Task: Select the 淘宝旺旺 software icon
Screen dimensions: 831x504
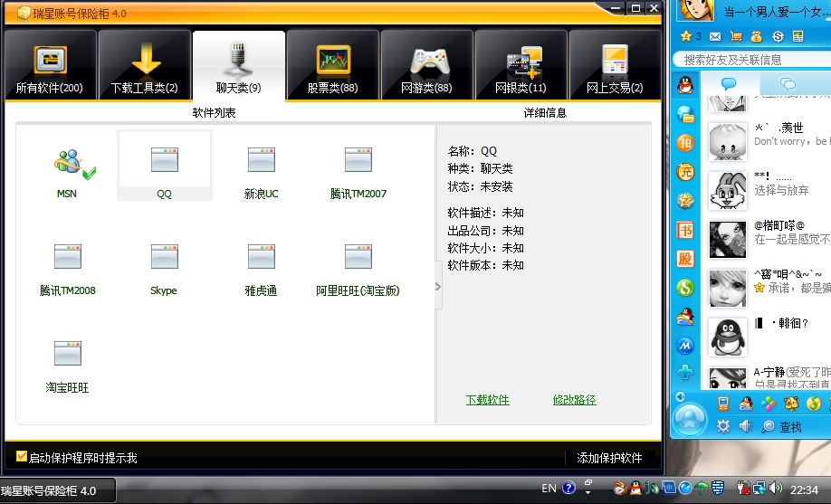Action: coord(68,354)
